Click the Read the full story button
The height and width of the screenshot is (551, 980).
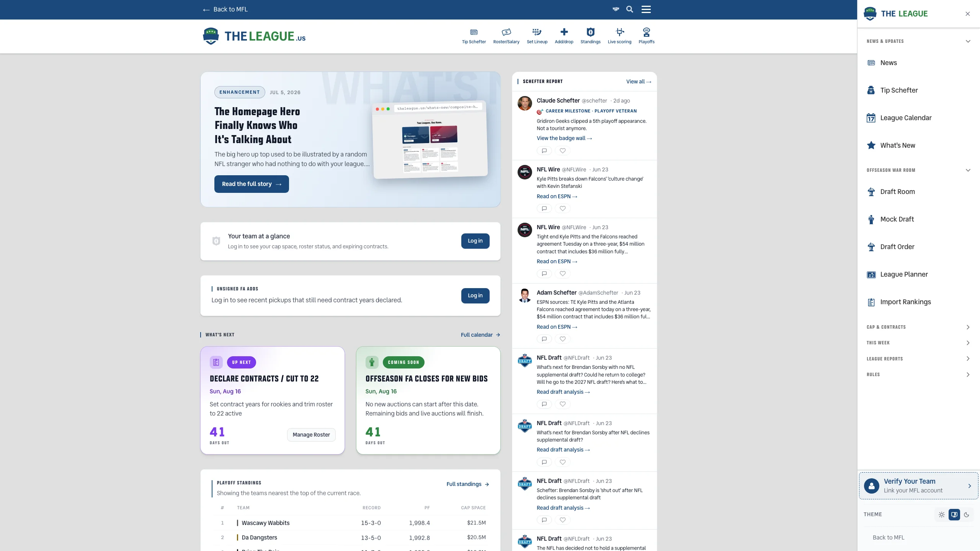(x=252, y=184)
